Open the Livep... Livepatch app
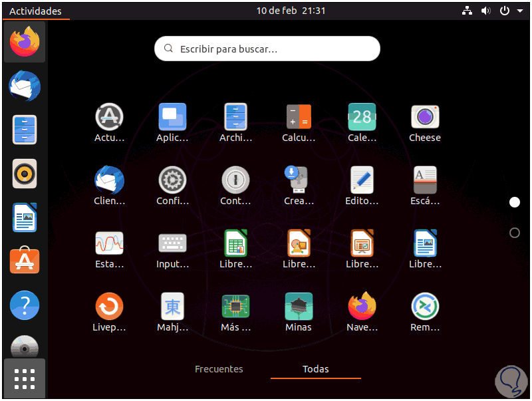 109,313
